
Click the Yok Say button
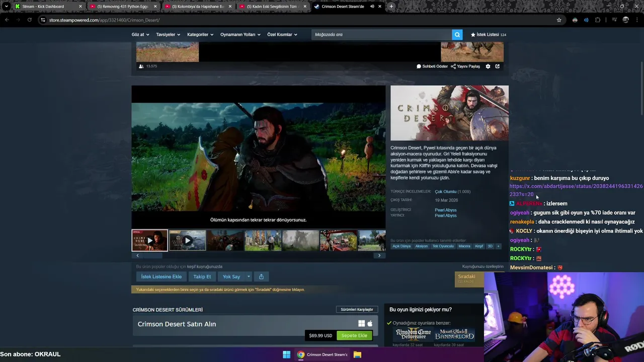[x=231, y=277]
